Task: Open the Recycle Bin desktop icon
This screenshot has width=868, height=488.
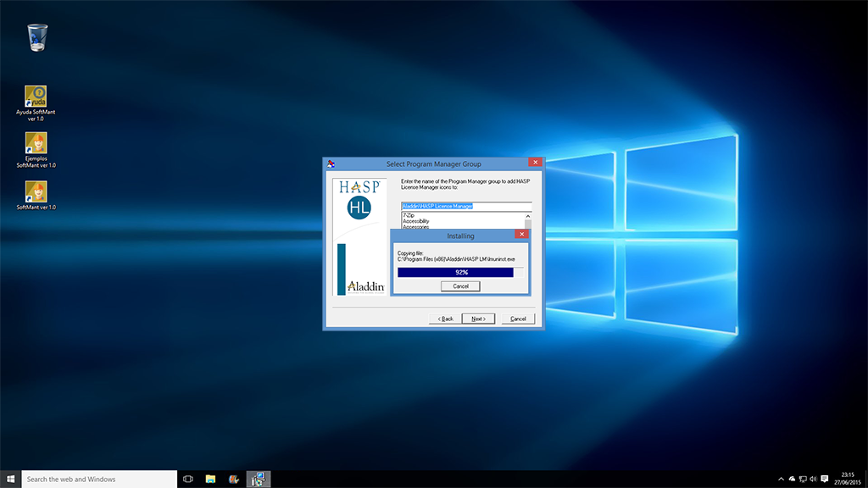Action: 37,37
